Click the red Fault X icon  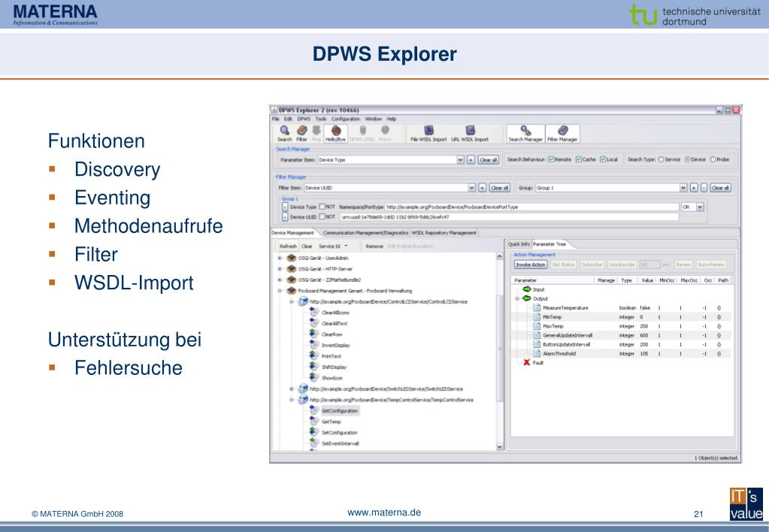[527, 362]
